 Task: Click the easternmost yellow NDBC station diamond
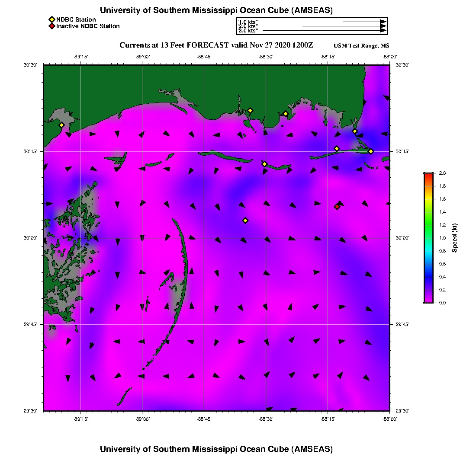371,151
